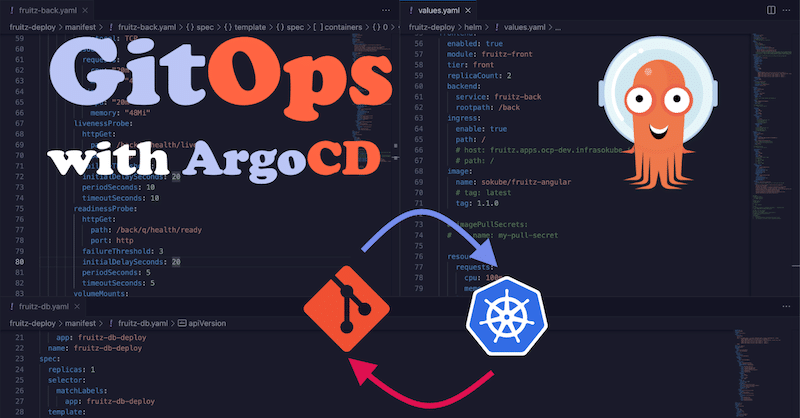
Task: Switch to the fruitz-back.yaml tab
Action: (x=47, y=10)
